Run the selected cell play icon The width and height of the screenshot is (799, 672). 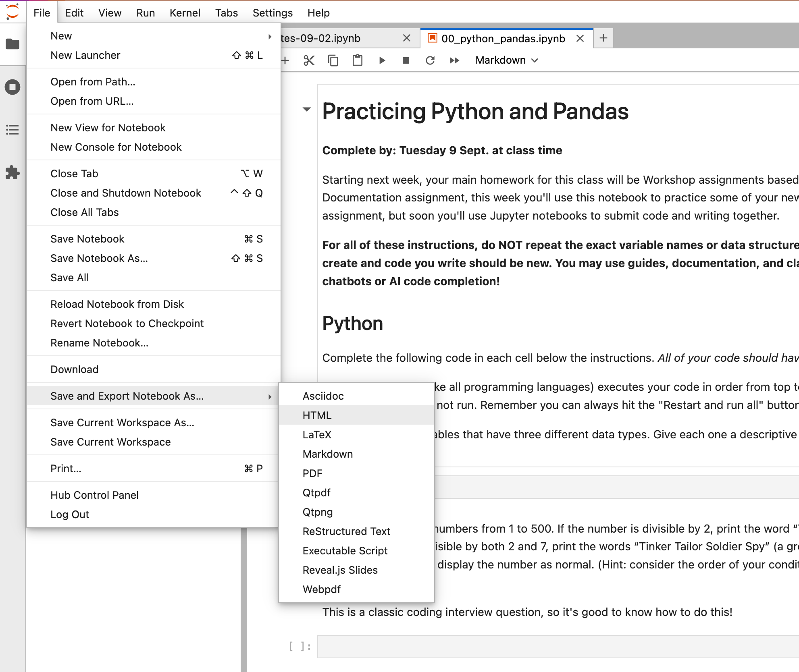point(382,60)
